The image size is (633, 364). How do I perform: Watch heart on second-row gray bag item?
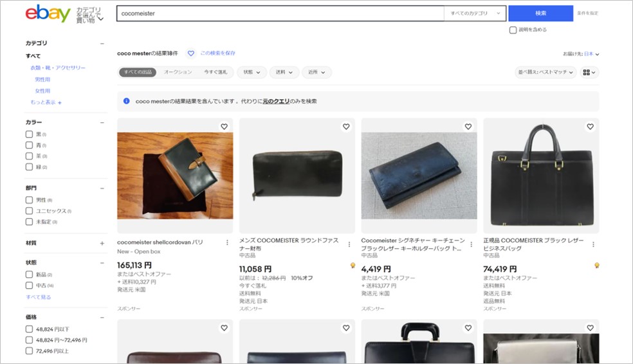[590, 328]
